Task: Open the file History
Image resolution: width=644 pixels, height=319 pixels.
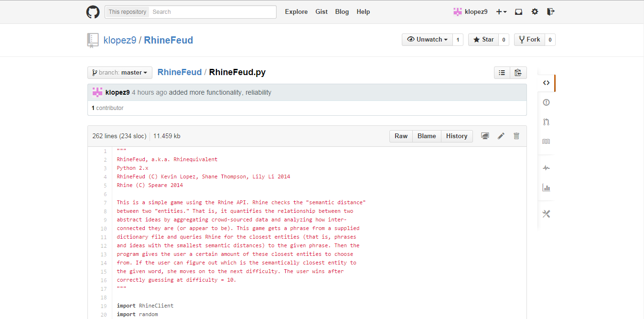Action: [x=457, y=136]
